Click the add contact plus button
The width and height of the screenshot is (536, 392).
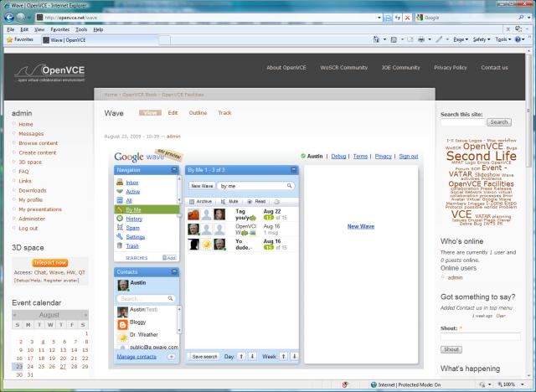click(x=171, y=357)
